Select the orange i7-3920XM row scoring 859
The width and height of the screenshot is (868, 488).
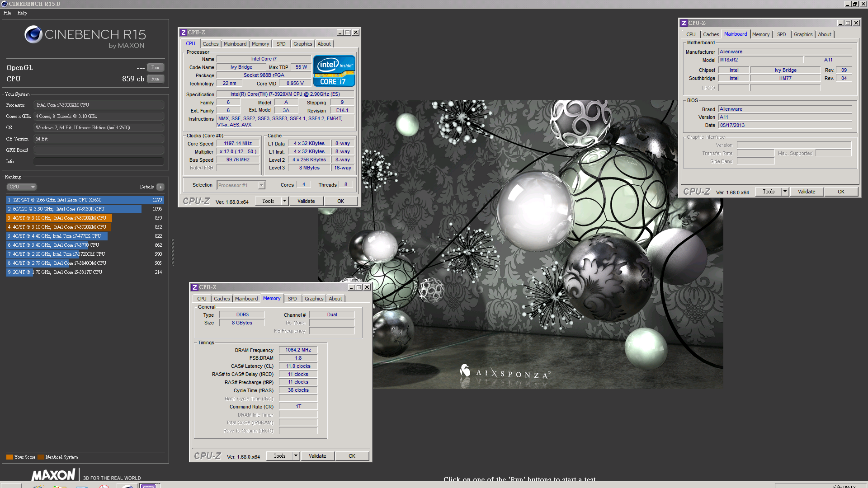85,218
